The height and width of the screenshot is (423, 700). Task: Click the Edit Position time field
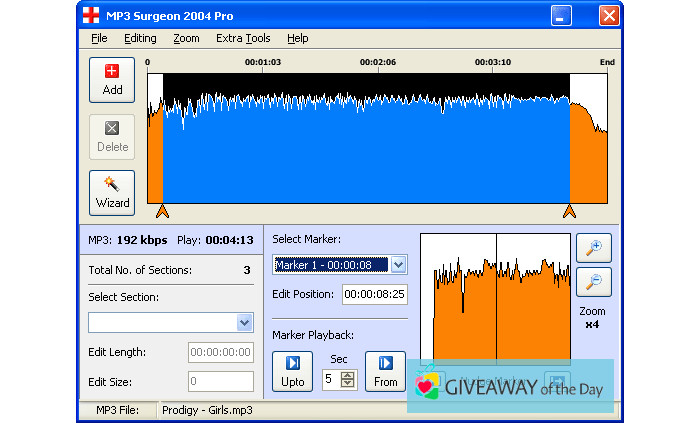(374, 294)
